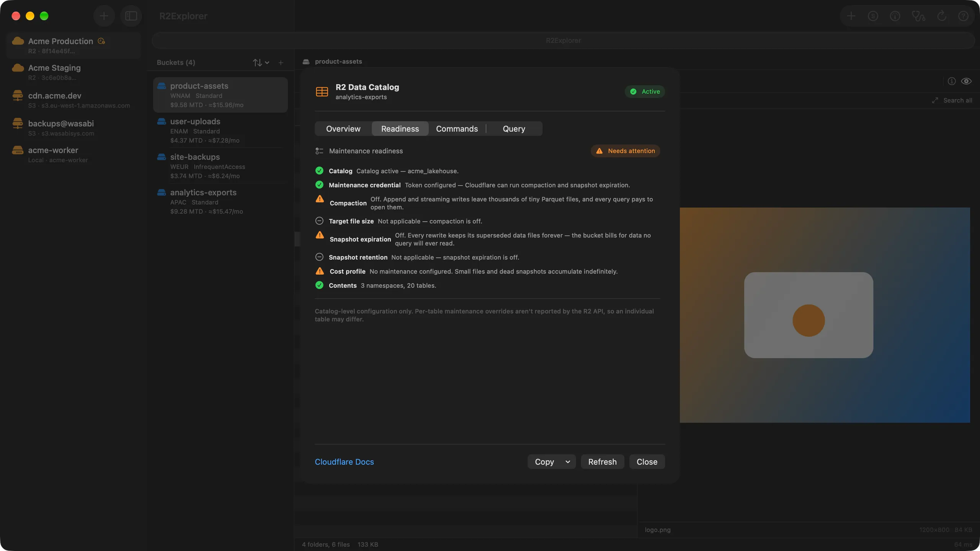Click the badge icon beside Acme Production
The image size is (980, 551).
[101, 41]
